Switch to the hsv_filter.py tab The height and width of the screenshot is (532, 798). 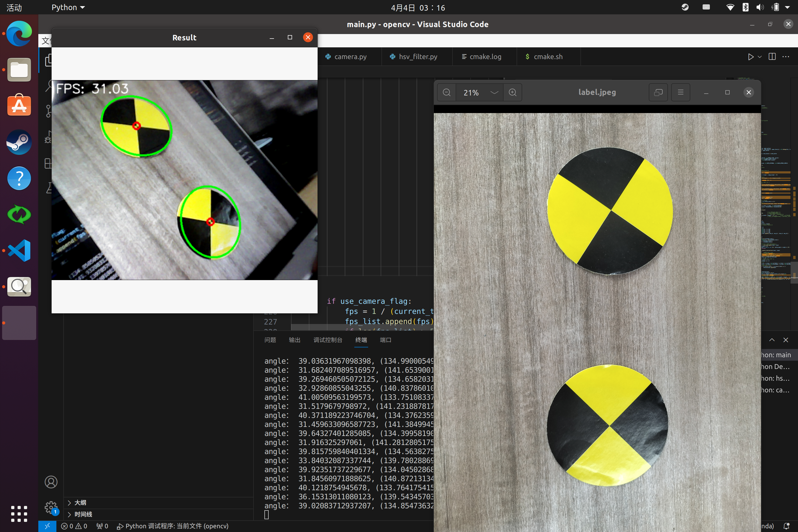[417, 57]
